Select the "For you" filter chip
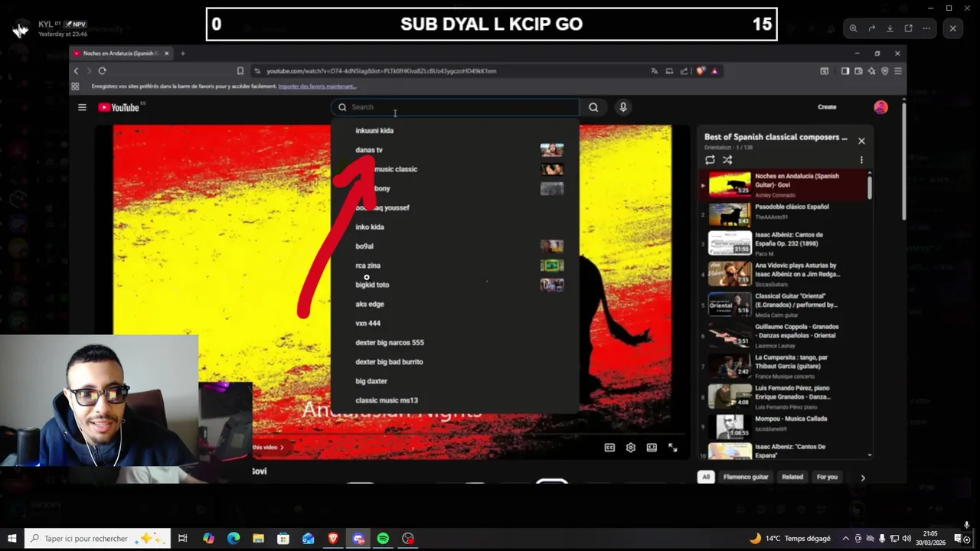Viewport: 980px width, 551px height. (x=827, y=477)
